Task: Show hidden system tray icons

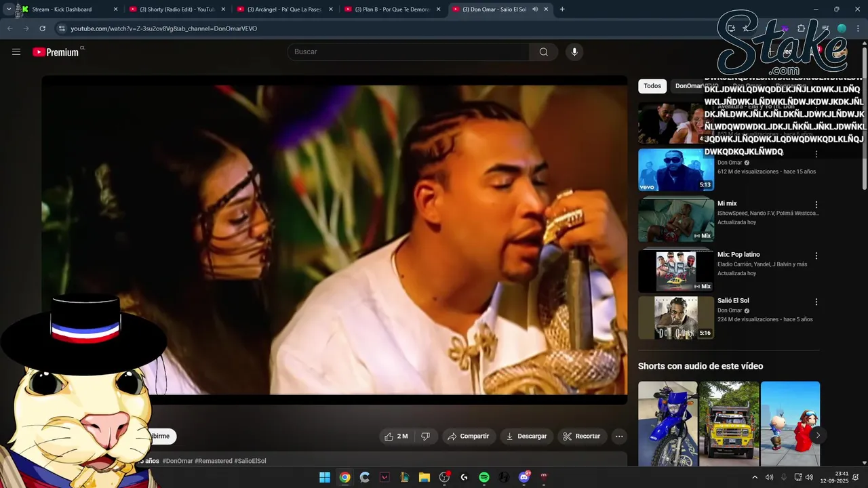Action: (755, 477)
